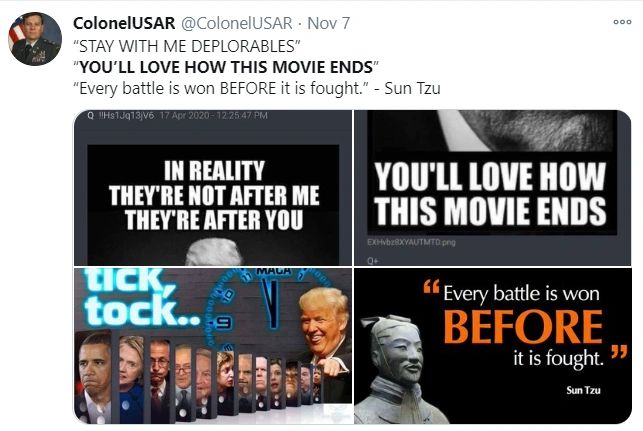Click the terracotta warrior statue in the image
Screen dimensions: 643x431
coord(398,369)
